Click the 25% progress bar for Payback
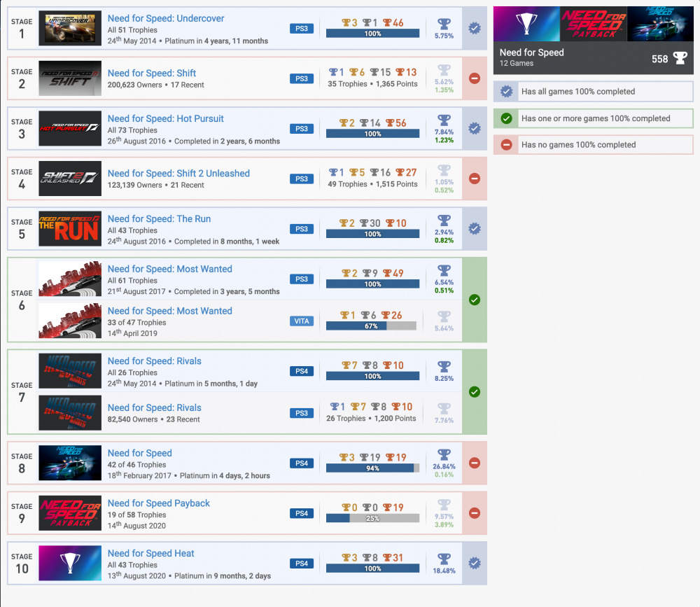The width and height of the screenshot is (700, 607). pos(372,519)
